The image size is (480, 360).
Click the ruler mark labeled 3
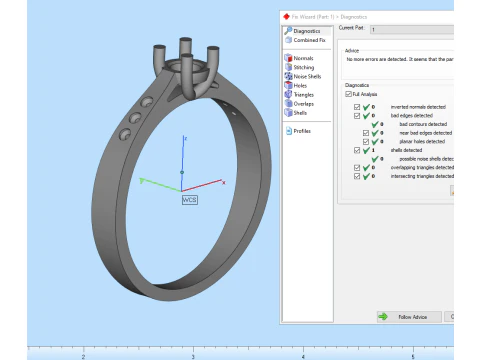(x=193, y=356)
